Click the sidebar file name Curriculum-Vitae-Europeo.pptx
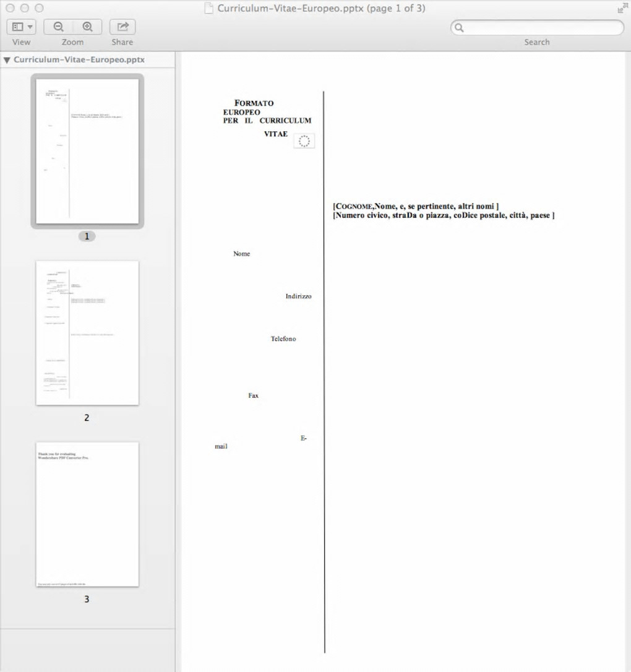 (79, 59)
